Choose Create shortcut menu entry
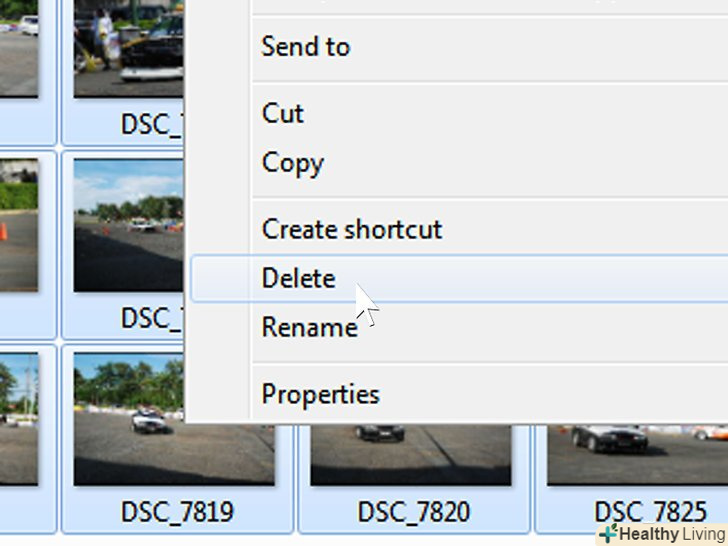The image size is (728, 546). coord(351,229)
